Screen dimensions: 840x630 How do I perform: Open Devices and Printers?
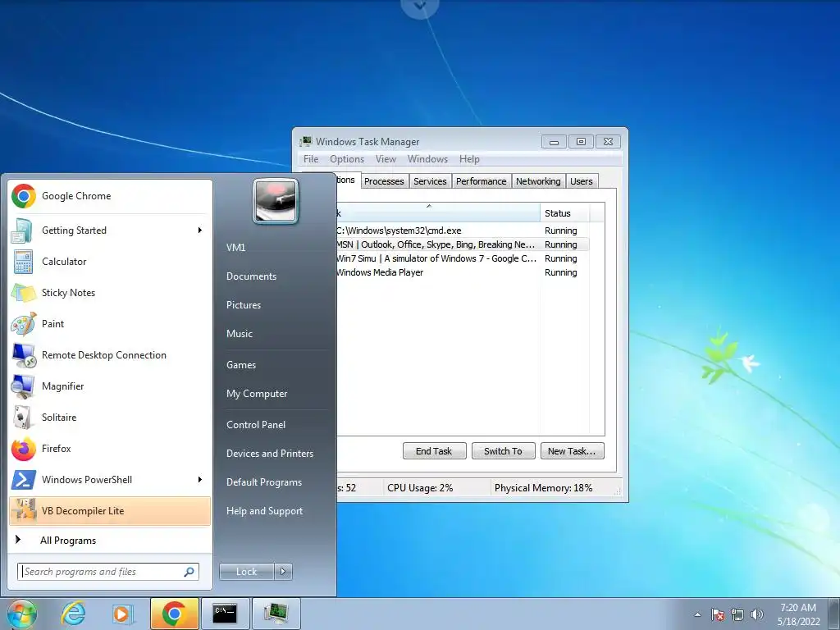[269, 453]
